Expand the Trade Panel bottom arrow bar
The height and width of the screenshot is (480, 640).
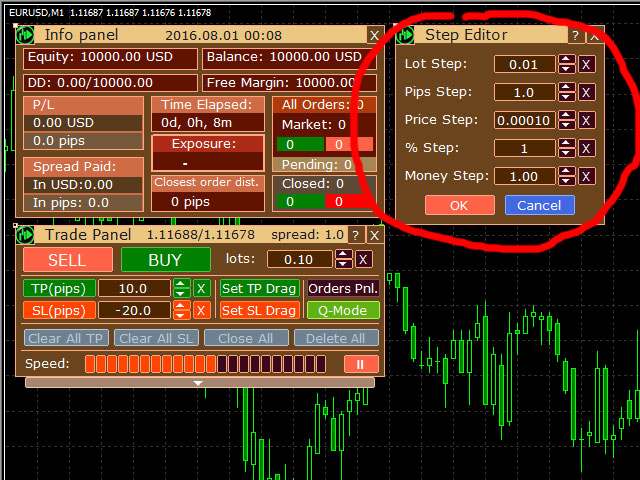[x=200, y=383]
